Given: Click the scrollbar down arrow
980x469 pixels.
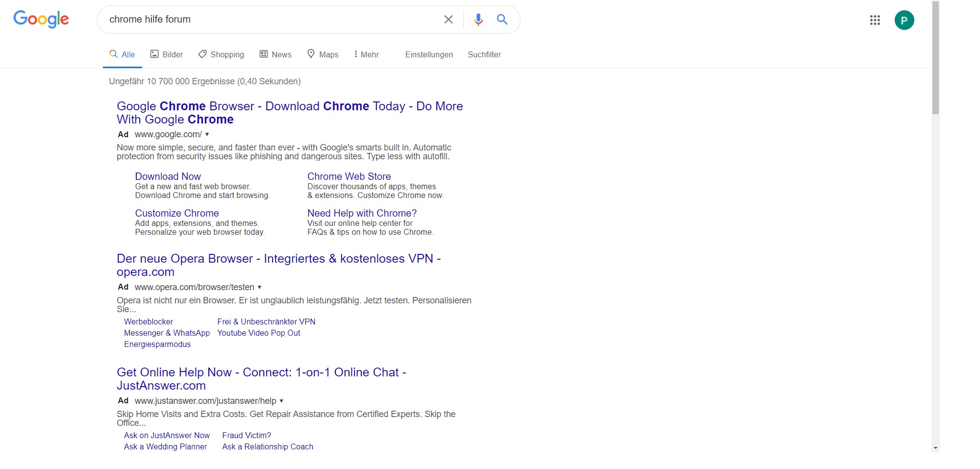Looking at the screenshot, I should click(935, 447).
